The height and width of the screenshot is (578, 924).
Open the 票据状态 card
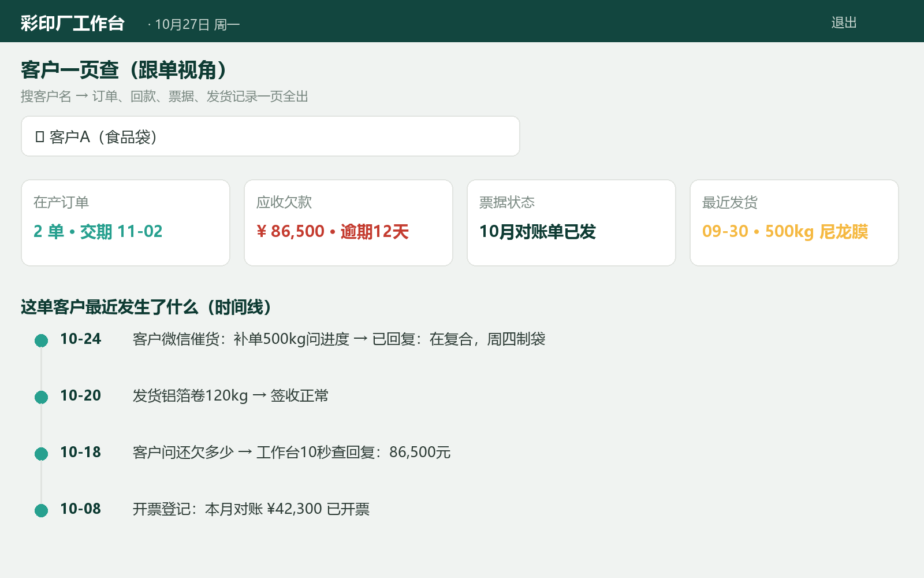571,223
